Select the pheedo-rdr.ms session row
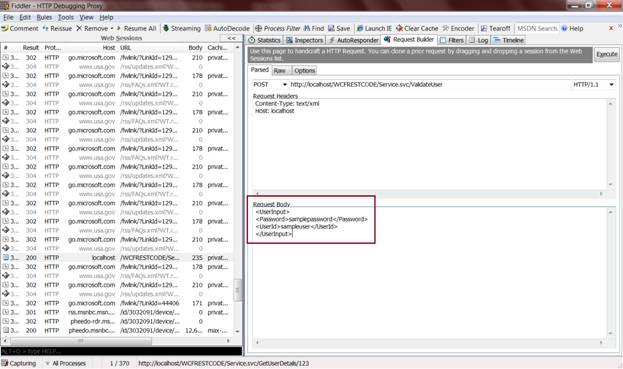This screenshot has width=623, height=369. point(117,321)
